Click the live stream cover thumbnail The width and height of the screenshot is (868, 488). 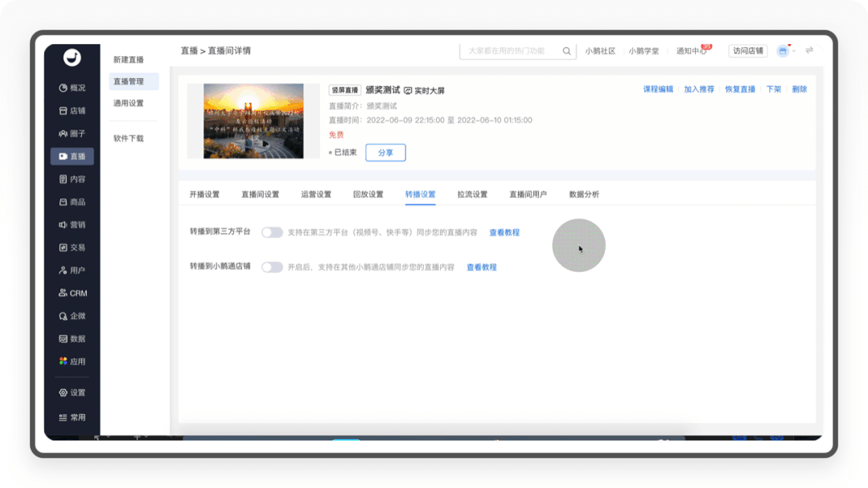[x=253, y=121]
